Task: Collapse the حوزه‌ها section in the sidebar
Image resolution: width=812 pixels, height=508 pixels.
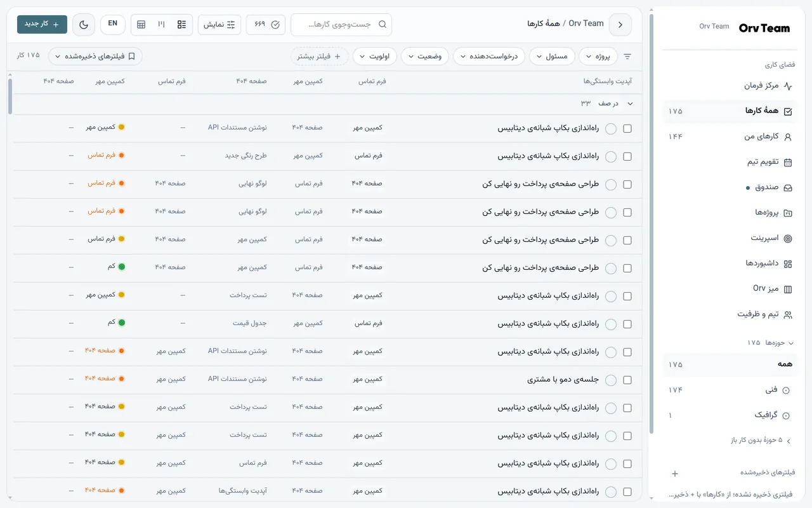Action: (770, 342)
